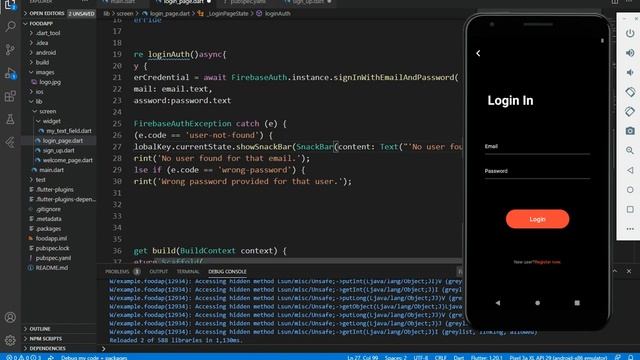Rotate emulator right
This screenshot has height=360, width=640.
pyautogui.click(x=630, y=111)
